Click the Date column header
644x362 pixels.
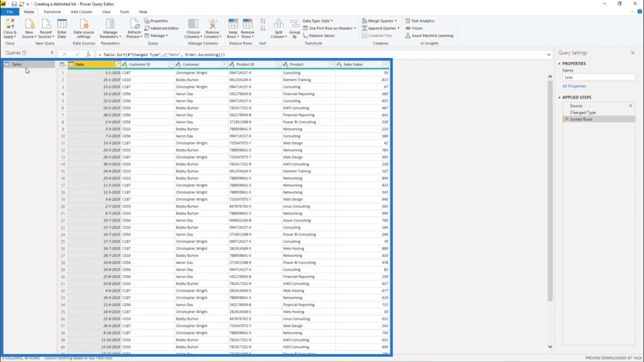(x=94, y=64)
